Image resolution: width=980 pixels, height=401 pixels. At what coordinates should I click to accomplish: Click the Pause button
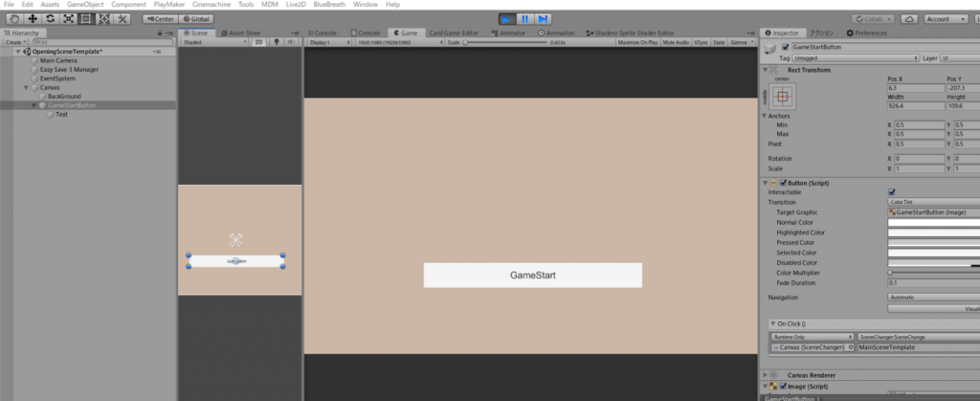524,18
